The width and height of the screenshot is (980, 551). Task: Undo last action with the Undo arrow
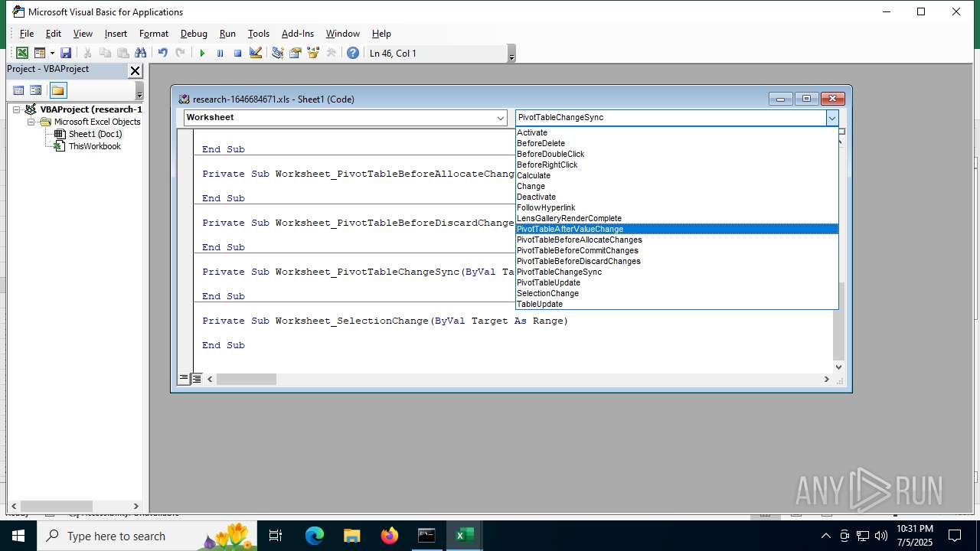coord(162,53)
